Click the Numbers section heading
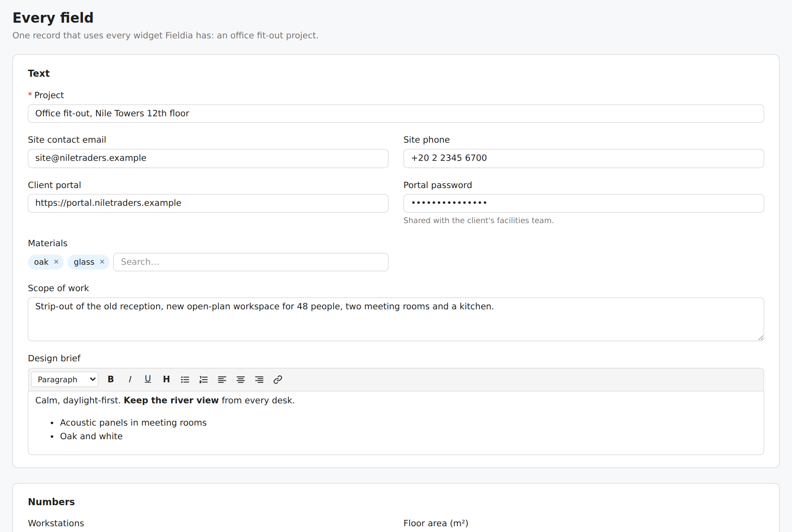Viewport: 792px width, 532px height. [x=52, y=502]
